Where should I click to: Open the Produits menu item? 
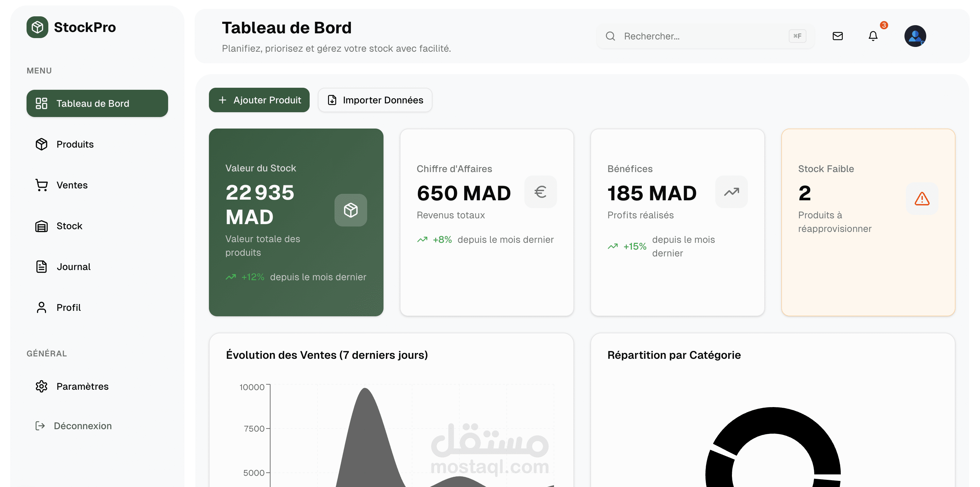(x=97, y=144)
